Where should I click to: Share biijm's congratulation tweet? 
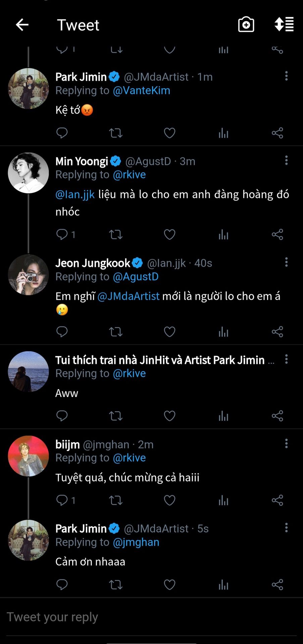(277, 500)
